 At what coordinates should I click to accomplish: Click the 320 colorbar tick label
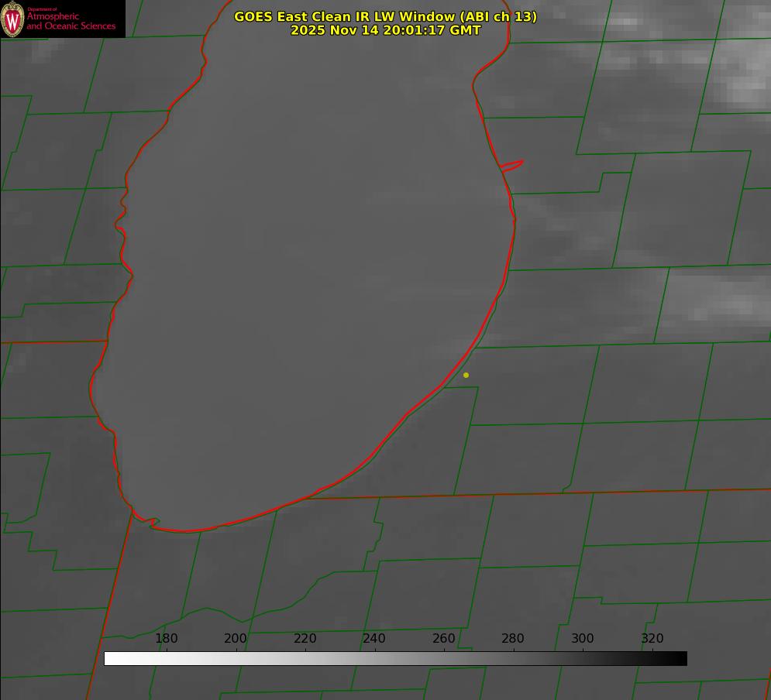pos(652,639)
